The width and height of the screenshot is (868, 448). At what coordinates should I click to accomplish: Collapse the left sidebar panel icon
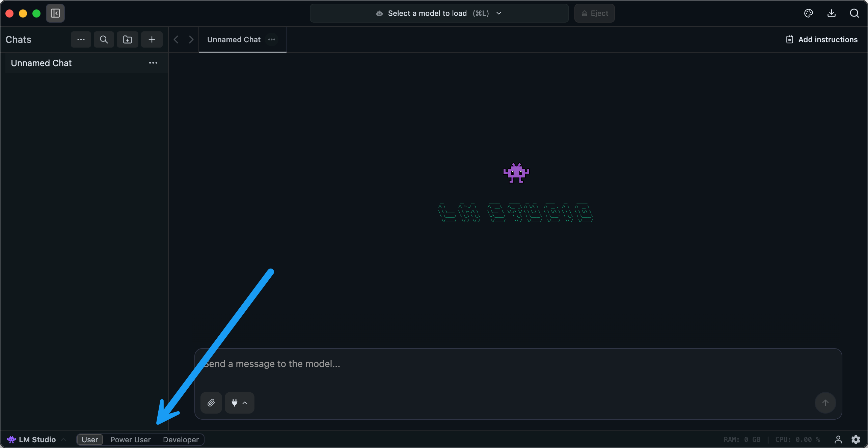point(55,13)
